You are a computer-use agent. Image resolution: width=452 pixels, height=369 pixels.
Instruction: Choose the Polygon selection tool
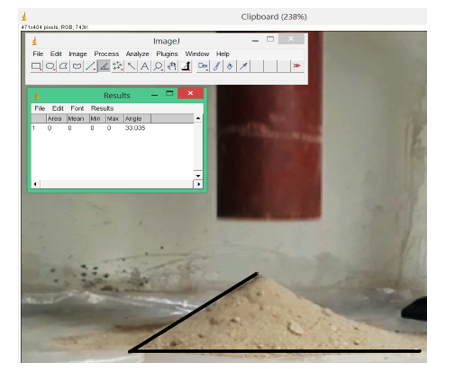[x=63, y=66]
